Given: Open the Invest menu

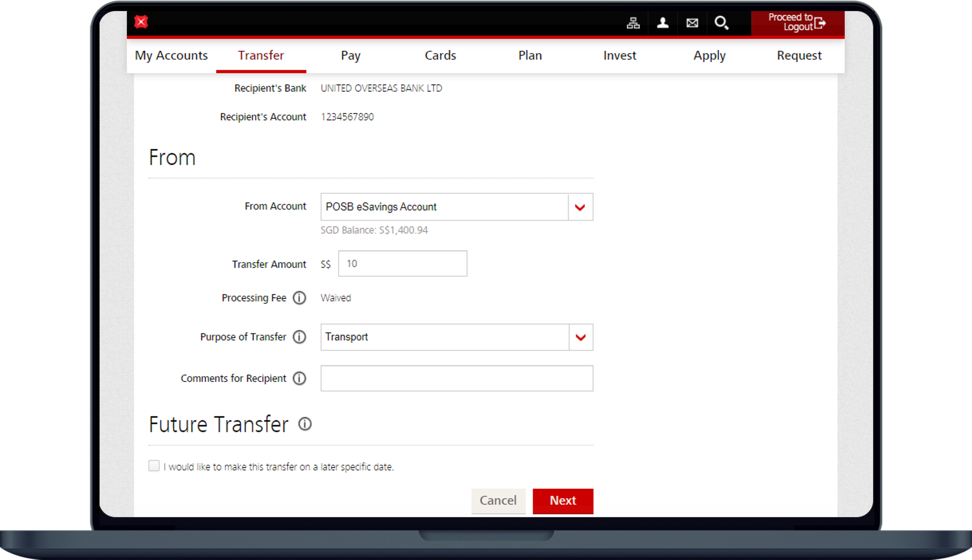Looking at the screenshot, I should point(620,55).
